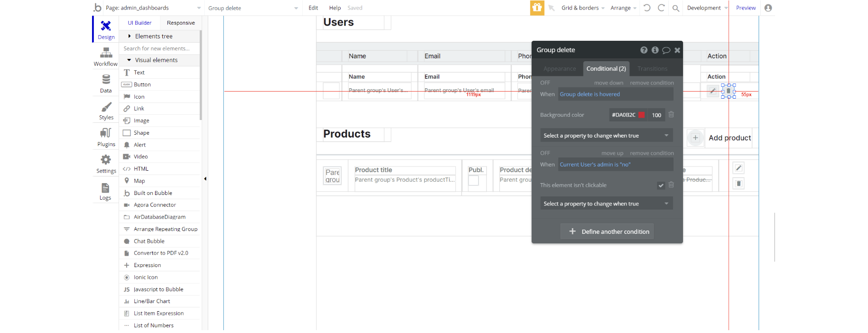Toggle the OFF switch for admin condition
This screenshot has width=868, height=333.
coord(545,153)
